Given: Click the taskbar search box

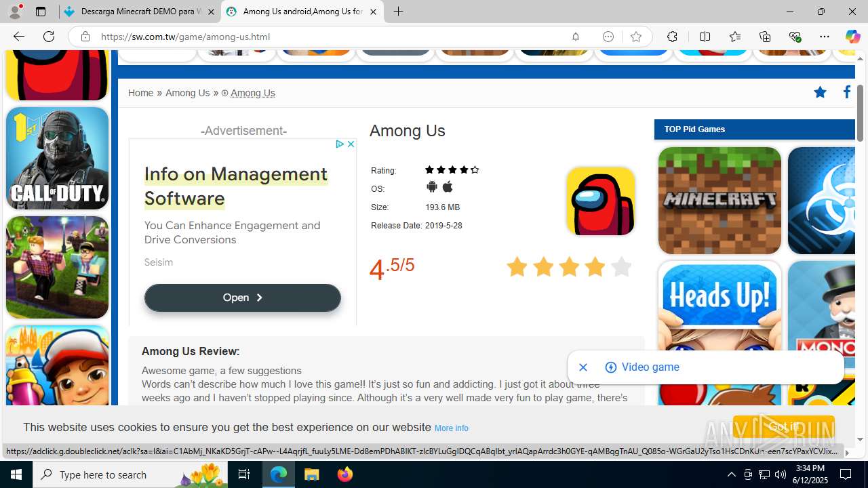Looking at the screenshot, I should [x=131, y=474].
